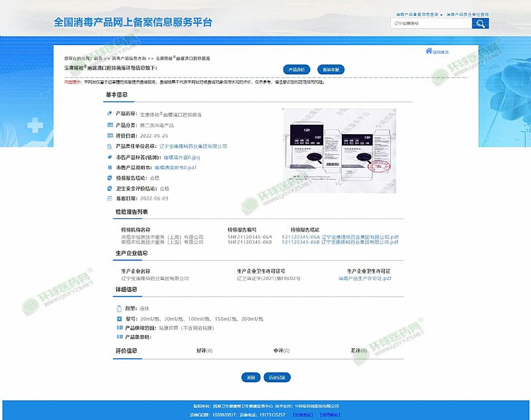This screenshot has height=420, width=531.
Task: Click the 生产企业信息 section heading
Action: 131,253
